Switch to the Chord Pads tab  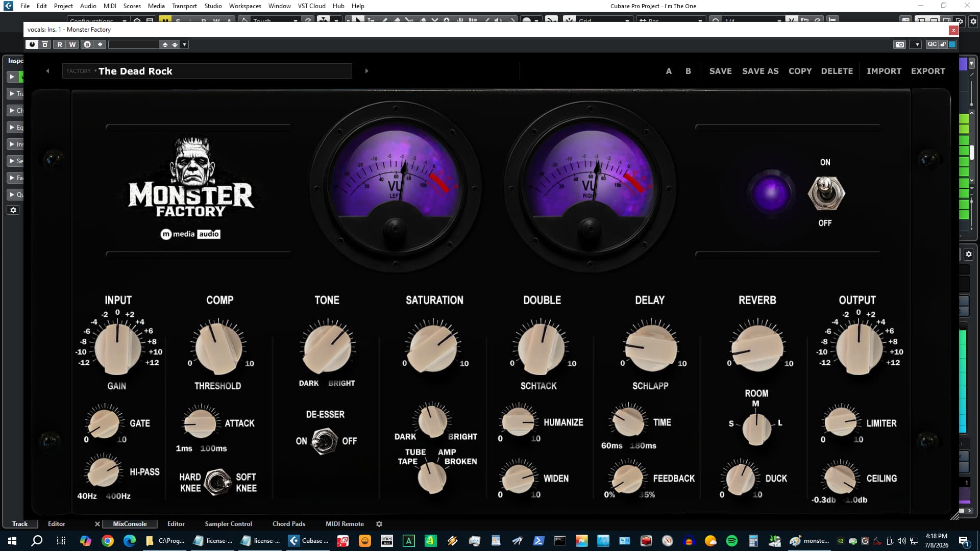(x=289, y=523)
